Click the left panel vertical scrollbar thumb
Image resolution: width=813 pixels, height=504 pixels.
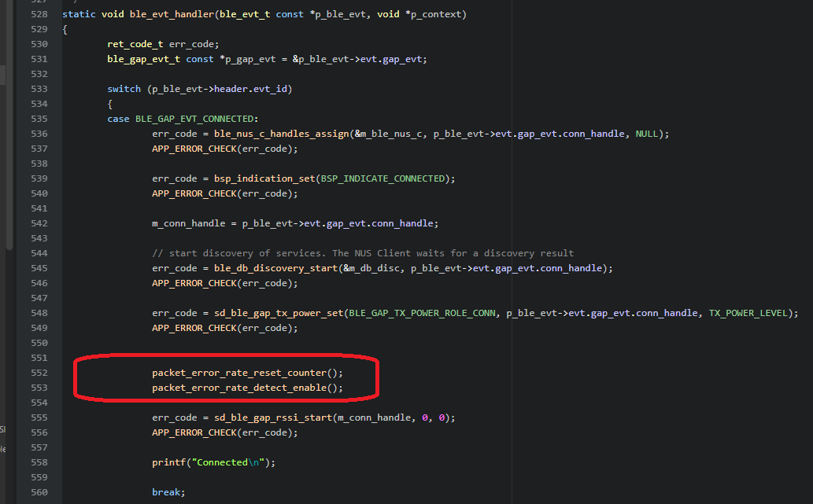[x=9, y=124]
